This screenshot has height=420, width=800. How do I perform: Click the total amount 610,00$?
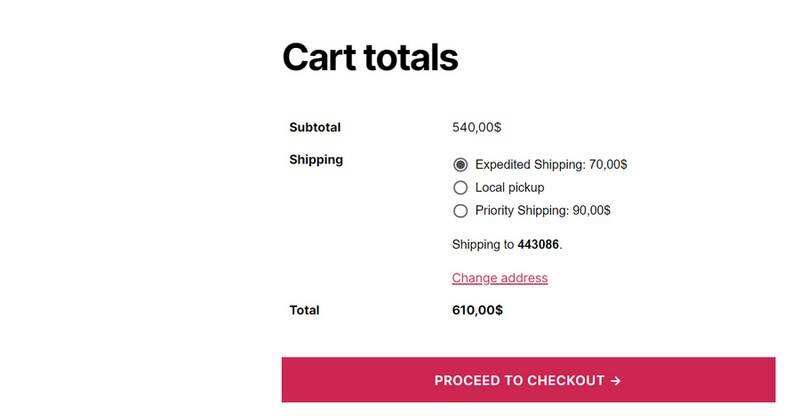[x=477, y=310]
